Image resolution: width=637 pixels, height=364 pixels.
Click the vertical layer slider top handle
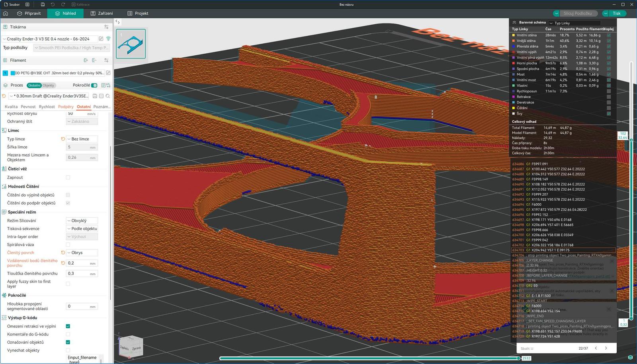(631, 140)
